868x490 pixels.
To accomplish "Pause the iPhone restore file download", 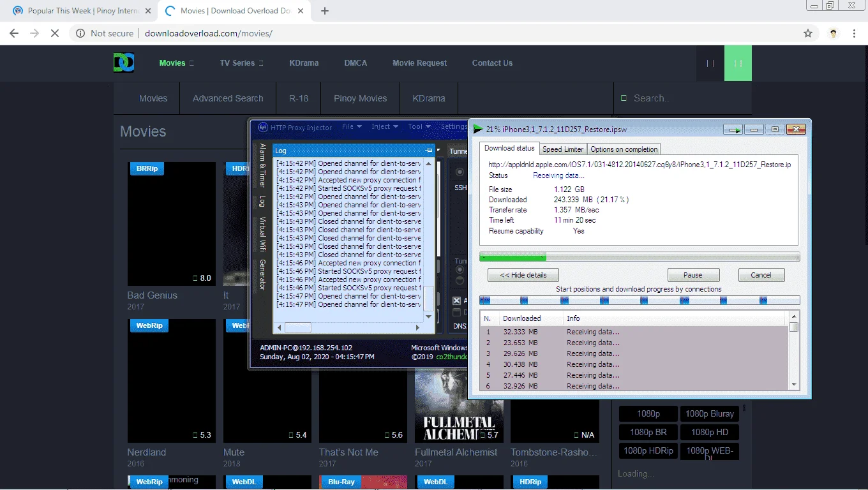I will [693, 275].
